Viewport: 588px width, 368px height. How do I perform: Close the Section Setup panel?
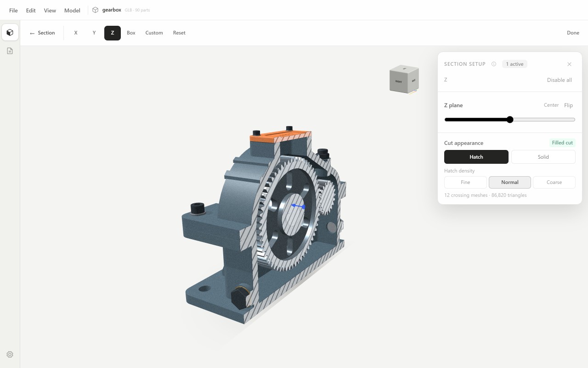click(569, 64)
